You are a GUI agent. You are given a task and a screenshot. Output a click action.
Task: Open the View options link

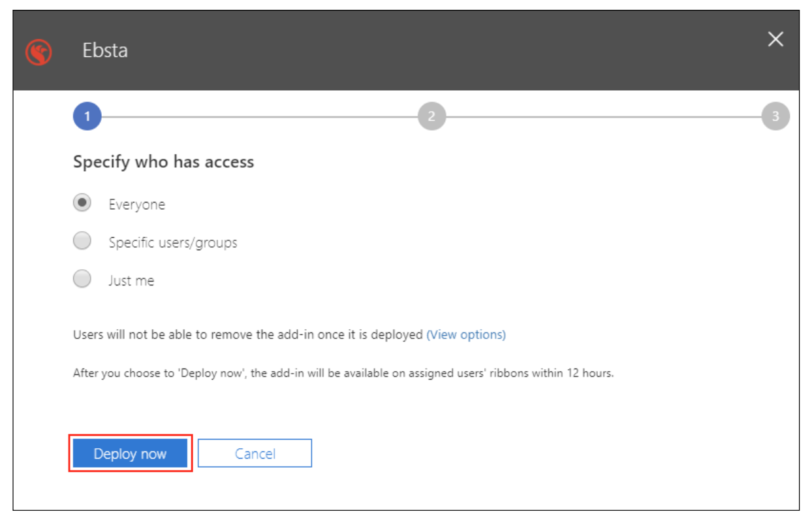coord(466,334)
